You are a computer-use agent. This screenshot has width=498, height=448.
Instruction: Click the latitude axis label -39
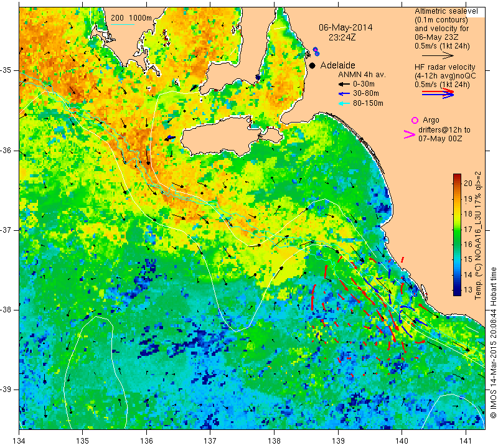[6, 390]
